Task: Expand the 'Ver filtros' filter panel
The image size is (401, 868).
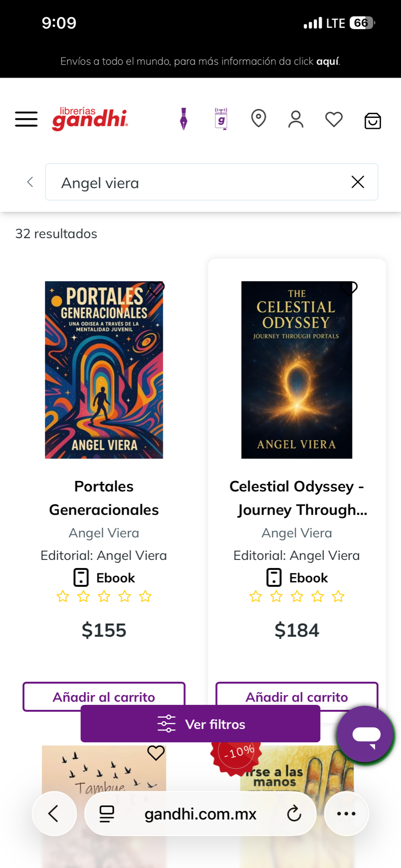Action: [x=200, y=724]
